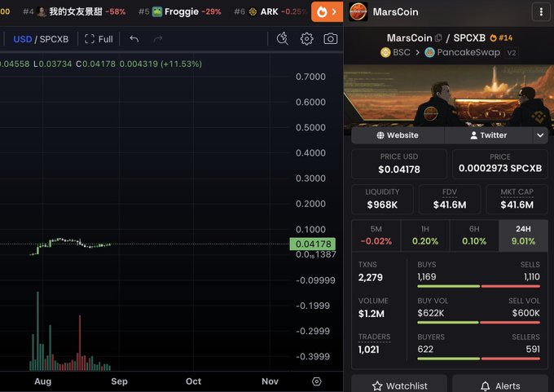Click the BUYERS 622 value
This screenshot has height=392, width=554.
pos(425,350)
